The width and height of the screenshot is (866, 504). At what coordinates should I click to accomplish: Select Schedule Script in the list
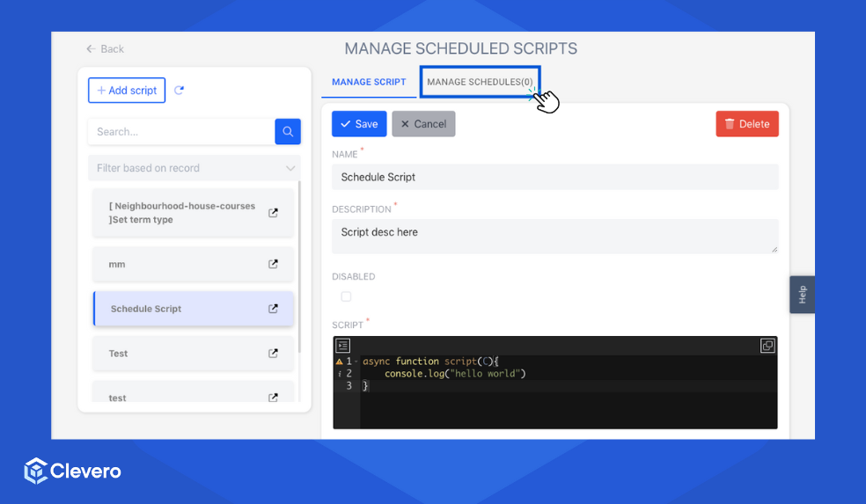(194, 309)
